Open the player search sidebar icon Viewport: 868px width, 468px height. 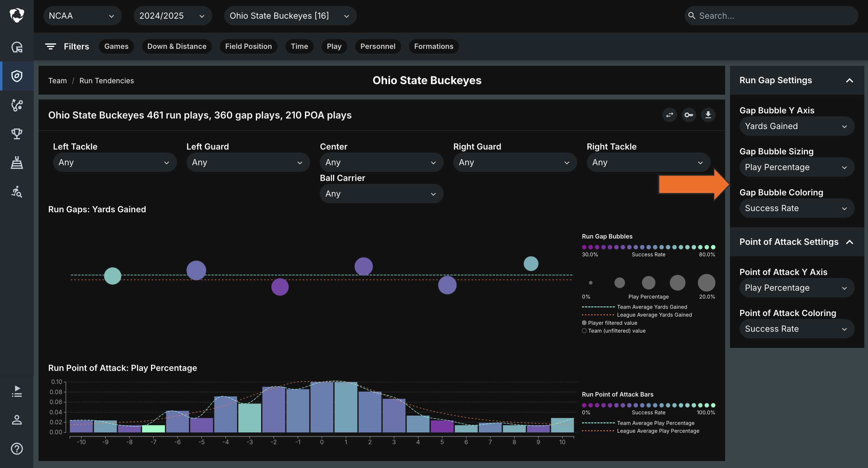17,192
